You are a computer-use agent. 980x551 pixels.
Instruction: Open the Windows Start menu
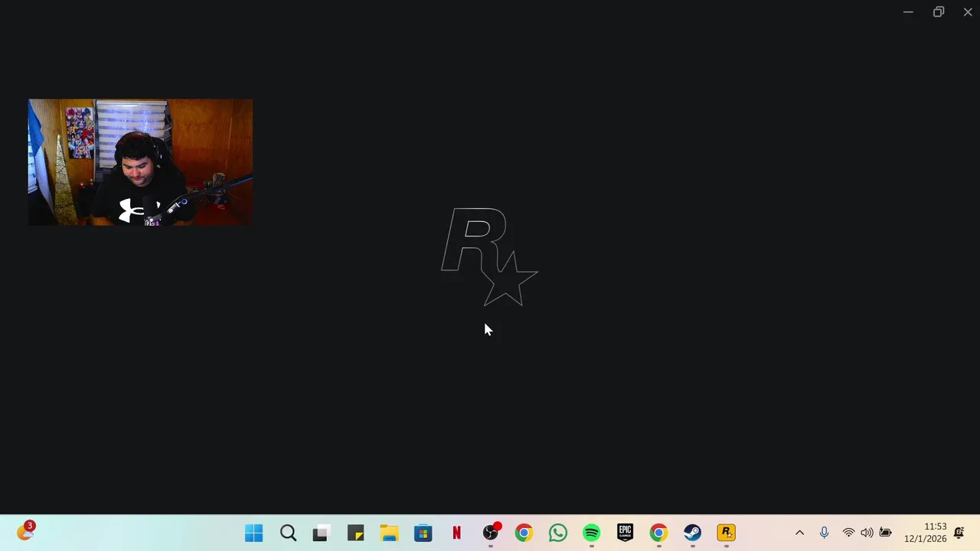tap(253, 533)
